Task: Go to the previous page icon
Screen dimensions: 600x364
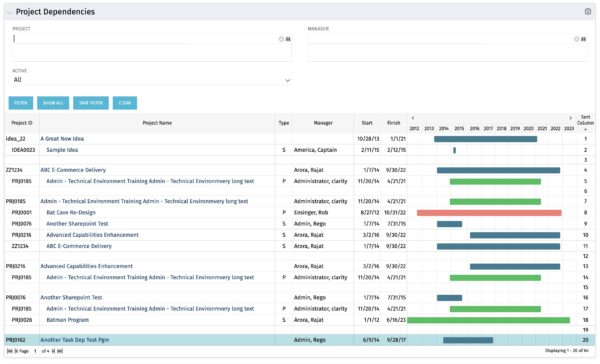Action: pos(15,351)
